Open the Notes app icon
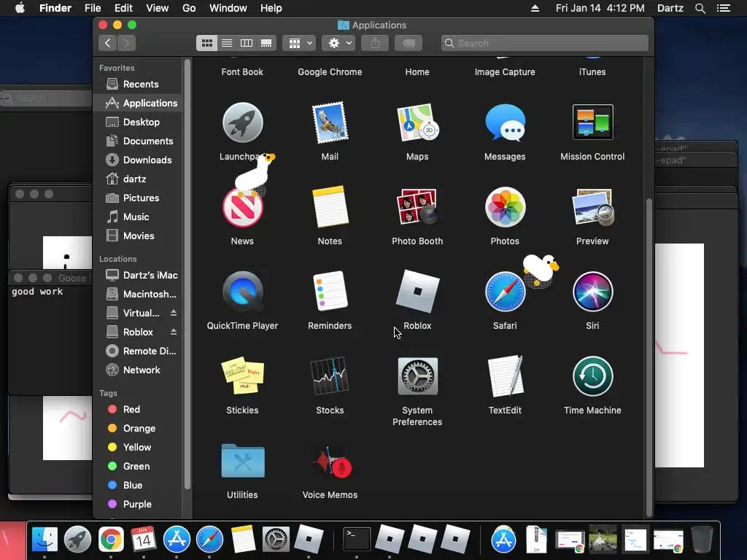Image resolution: width=747 pixels, height=560 pixels. pos(330,206)
